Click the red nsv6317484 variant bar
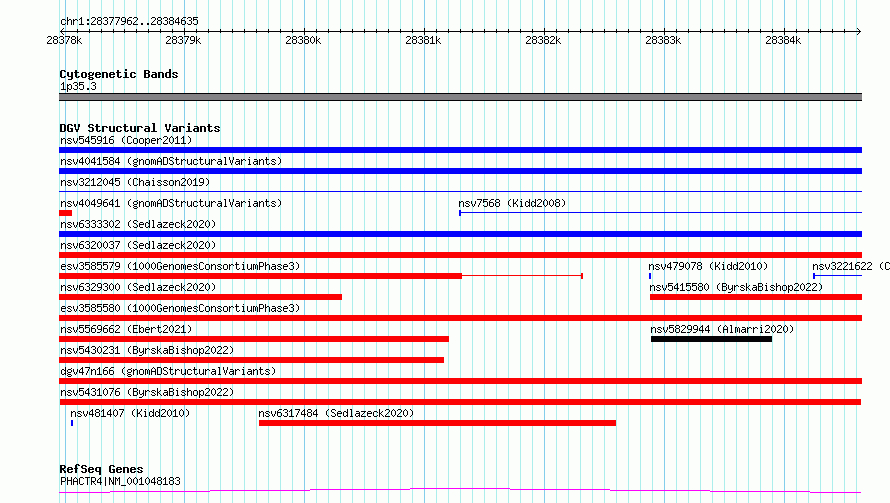 [437, 423]
